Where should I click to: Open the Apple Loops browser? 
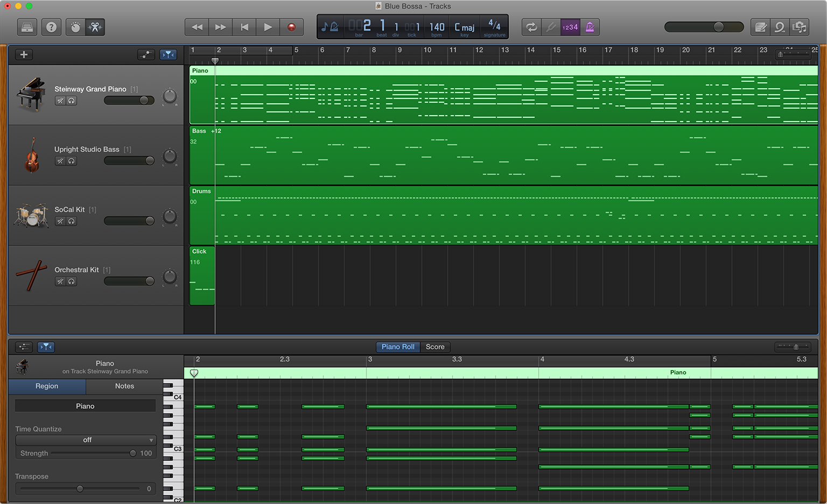[780, 27]
